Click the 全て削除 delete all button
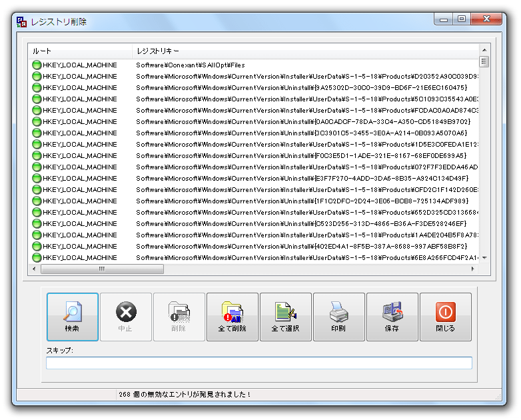Image resolution: width=521 pixels, height=420 pixels. [x=233, y=317]
